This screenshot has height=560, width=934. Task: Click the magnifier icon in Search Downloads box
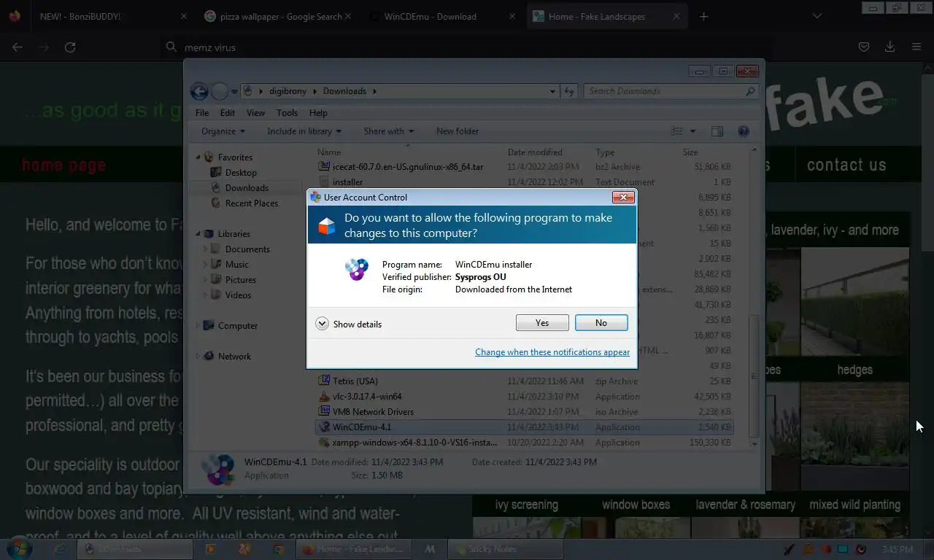pos(750,91)
